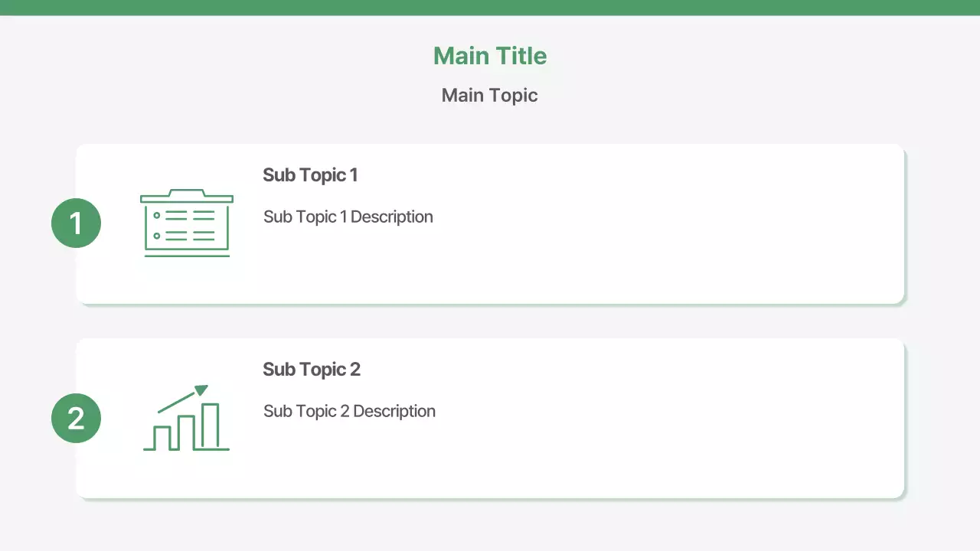Select the growth bar chart icon
The image size is (980, 551).
point(187,418)
